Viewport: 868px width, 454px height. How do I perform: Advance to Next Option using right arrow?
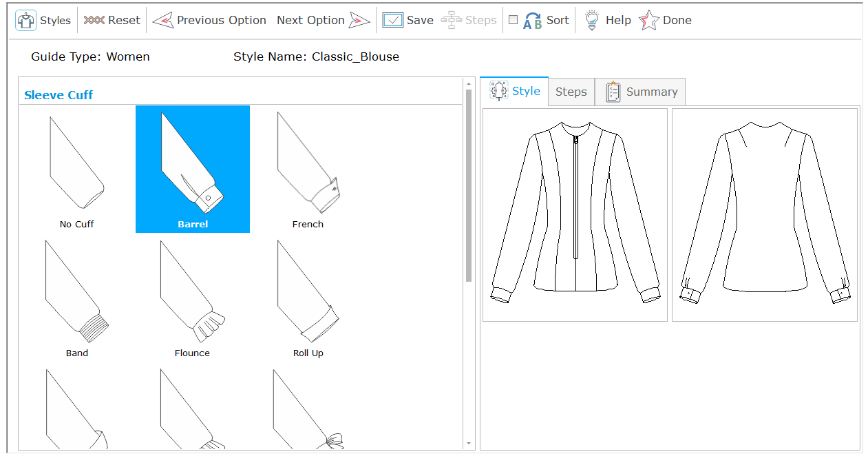pyautogui.click(x=359, y=20)
